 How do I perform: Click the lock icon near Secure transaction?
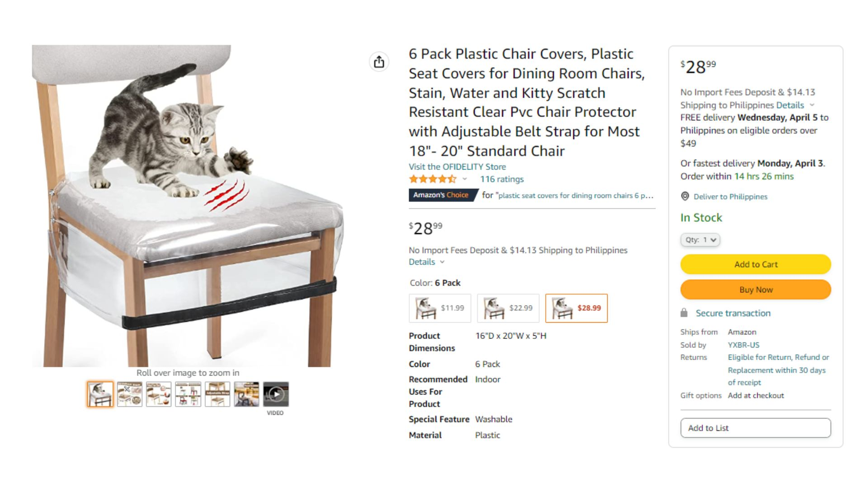(684, 313)
